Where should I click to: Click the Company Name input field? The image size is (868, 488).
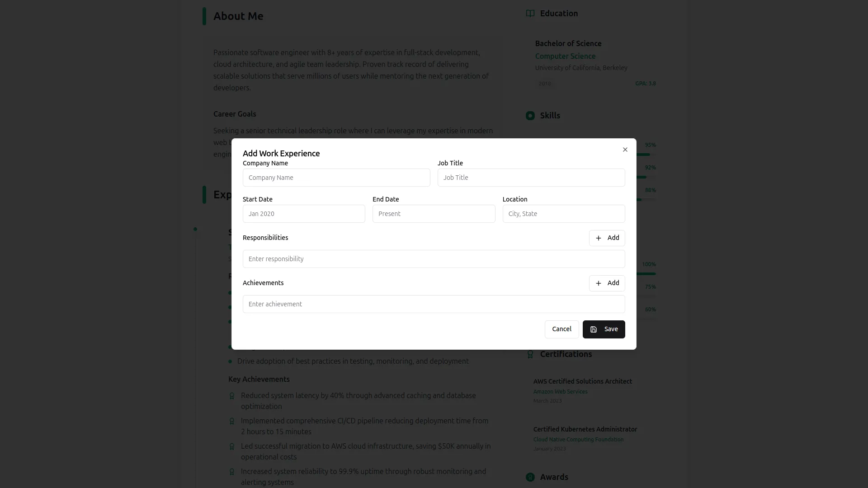coord(336,178)
